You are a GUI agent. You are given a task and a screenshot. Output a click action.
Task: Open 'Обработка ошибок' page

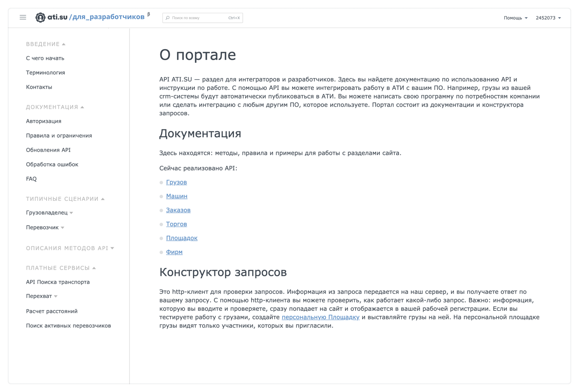[x=52, y=165]
